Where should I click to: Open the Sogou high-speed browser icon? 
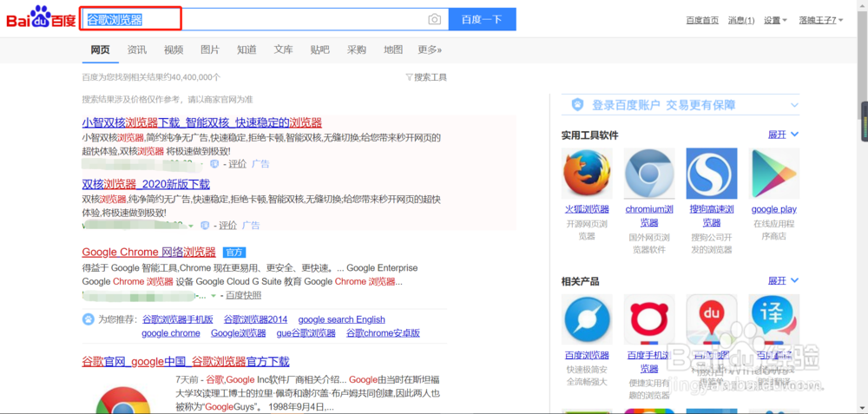[712, 174]
